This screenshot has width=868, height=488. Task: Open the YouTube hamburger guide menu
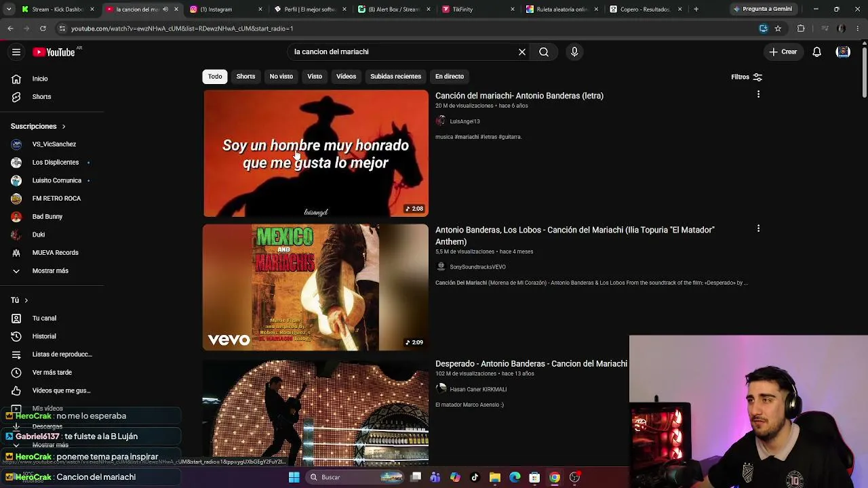pyautogui.click(x=16, y=52)
